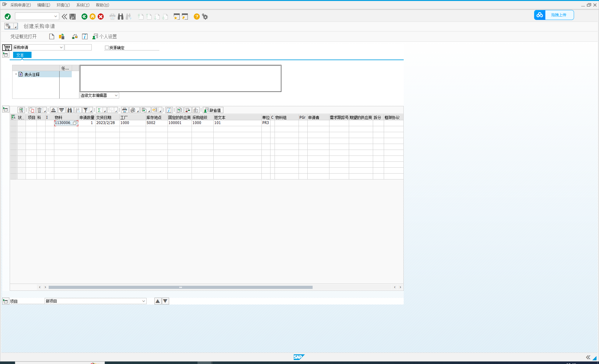The image size is (599, 364).
Task: Click the sort ascending icon in item toolbar
Action: [53, 110]
